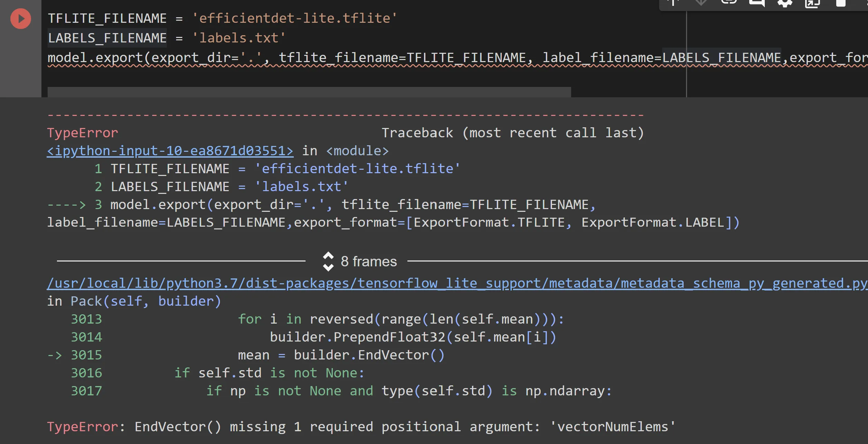Add a comment to the cell
Screen dimensions: 868x444
pos(757,3)
